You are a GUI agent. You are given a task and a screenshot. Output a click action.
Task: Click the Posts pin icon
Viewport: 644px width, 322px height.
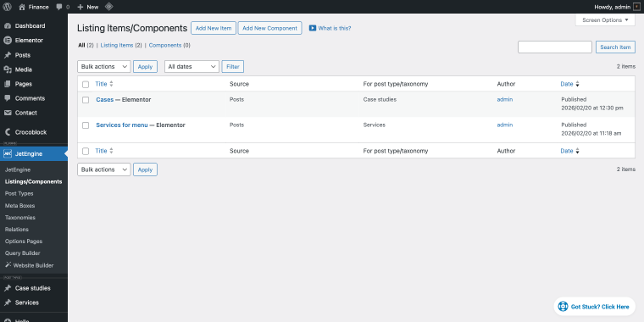pyautogui.click(x=7, y=55)
